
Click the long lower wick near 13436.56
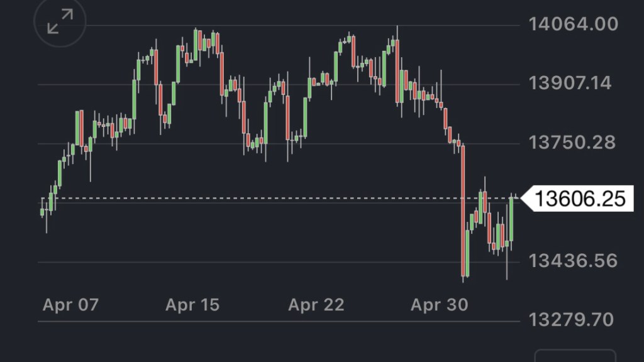pyautogui.click(x=507, y=267)
